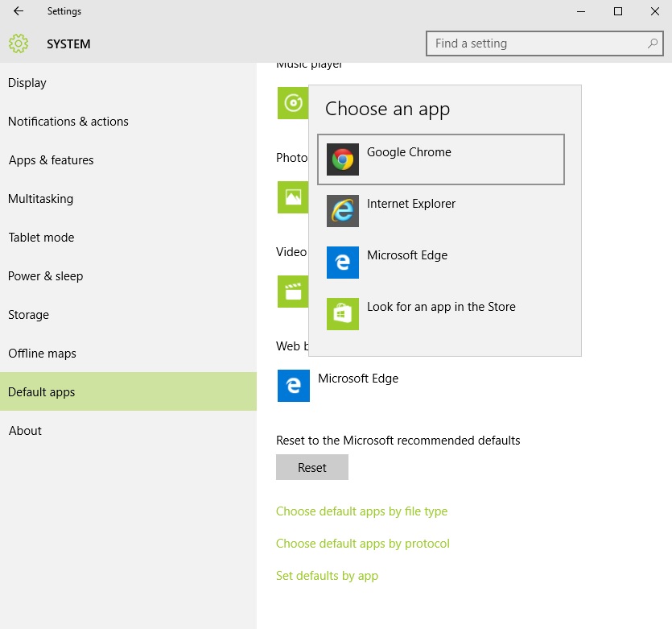
Task: Go to Storage settings
Action: (x=128, y=314)
